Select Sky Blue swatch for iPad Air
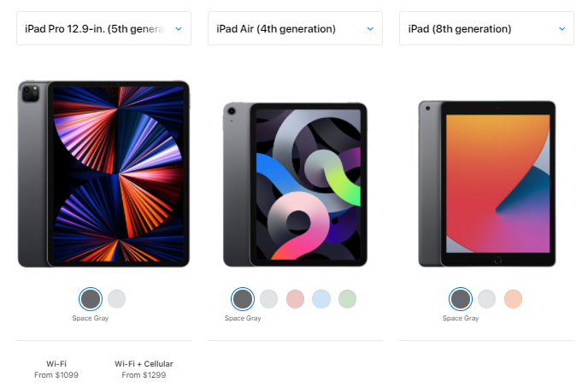 coord(321,299)
